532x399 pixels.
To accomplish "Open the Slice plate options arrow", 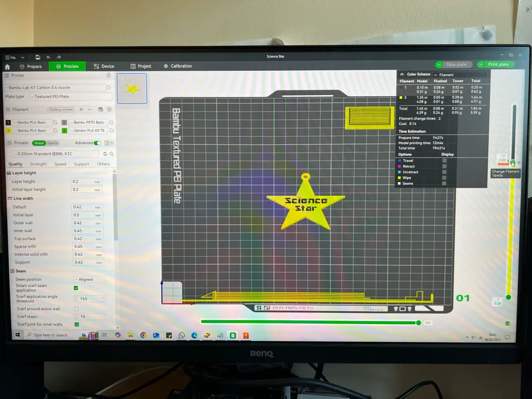I will [x=439, y=64].
